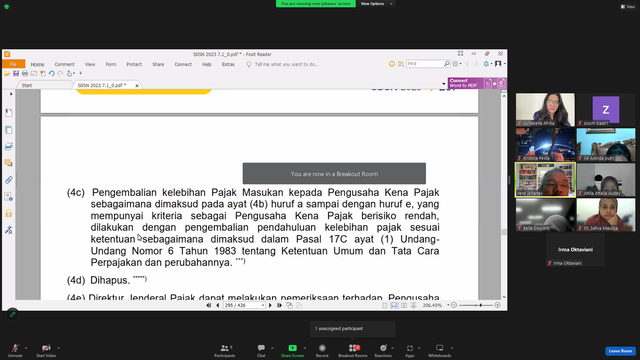
Task: Open share options arrow beside Share Screen
Action: 305,348
